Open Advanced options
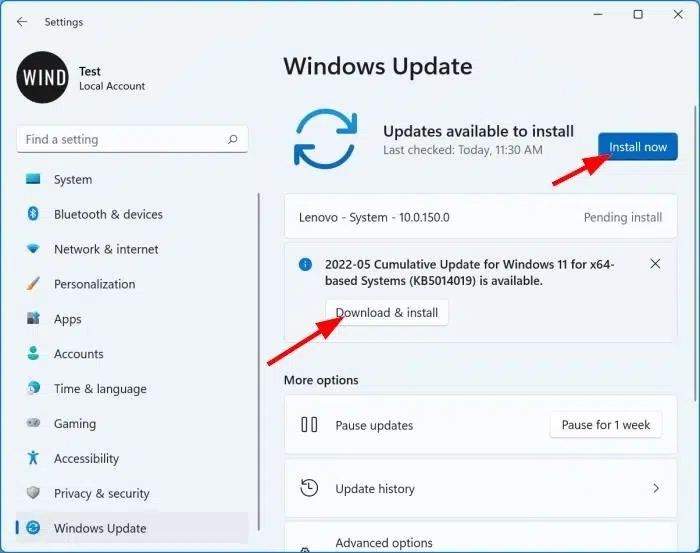The width and height of the screenshot is (700, 553). click(x=480, y=537)
